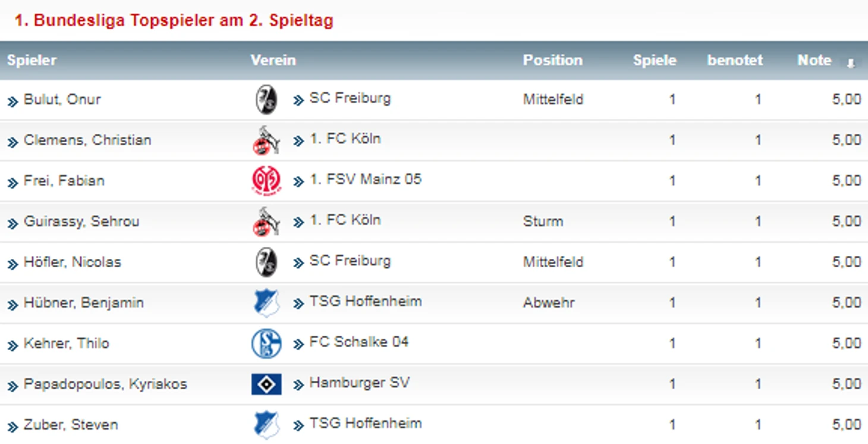Screen dimensions: 868x444
Task: Click the FC Schalke 04 club crest
Action: click(266, 343)
